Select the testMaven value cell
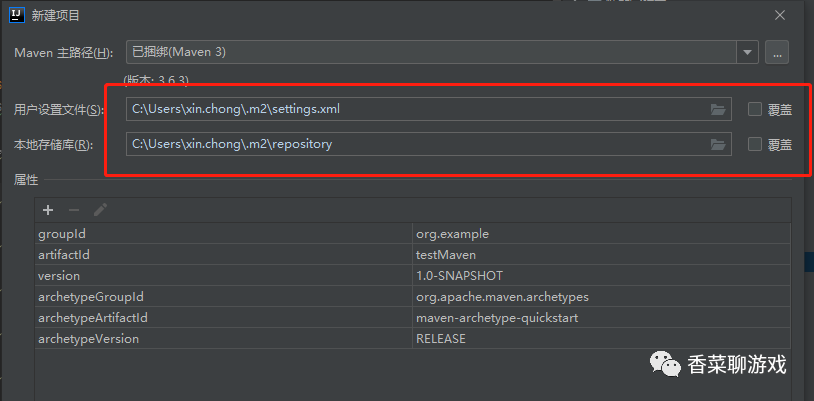Screen dimensions: 814x401 (602, 255)
